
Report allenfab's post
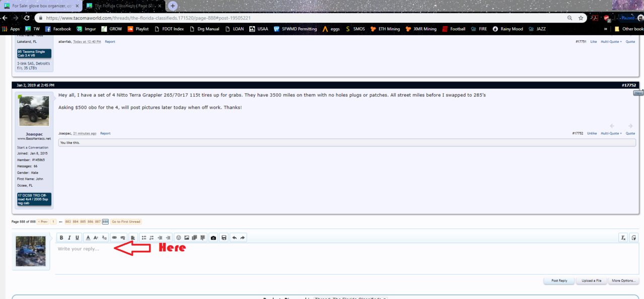pyautogui.click(x=110, y=42)
